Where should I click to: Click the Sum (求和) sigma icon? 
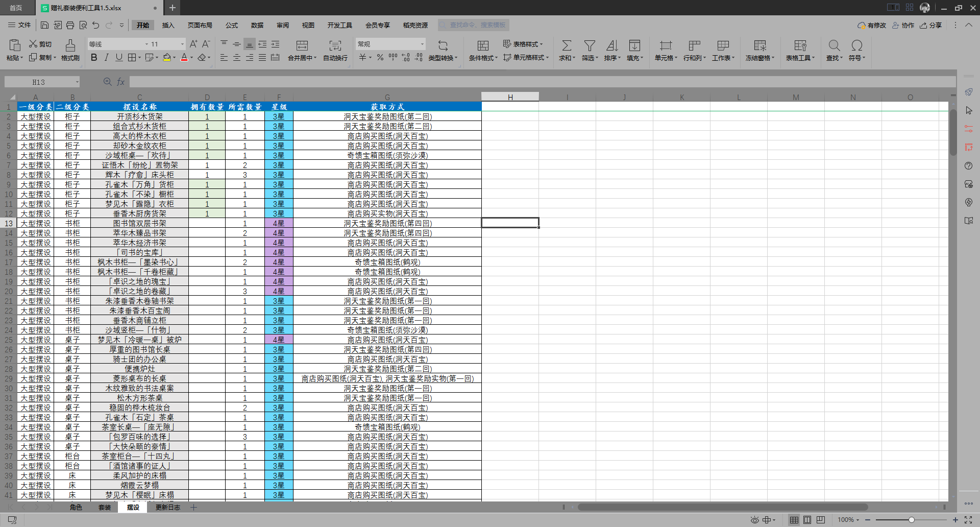pyautogui.click(x=567, y=45)
